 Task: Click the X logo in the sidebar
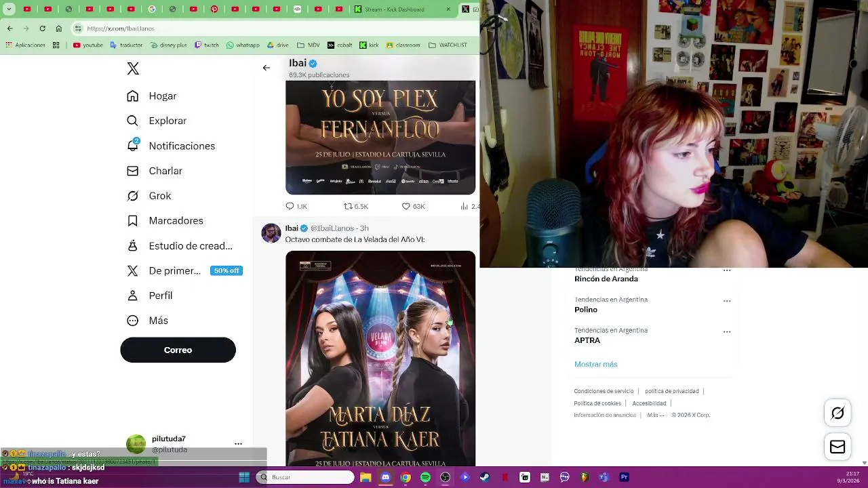tap(133, 68)
